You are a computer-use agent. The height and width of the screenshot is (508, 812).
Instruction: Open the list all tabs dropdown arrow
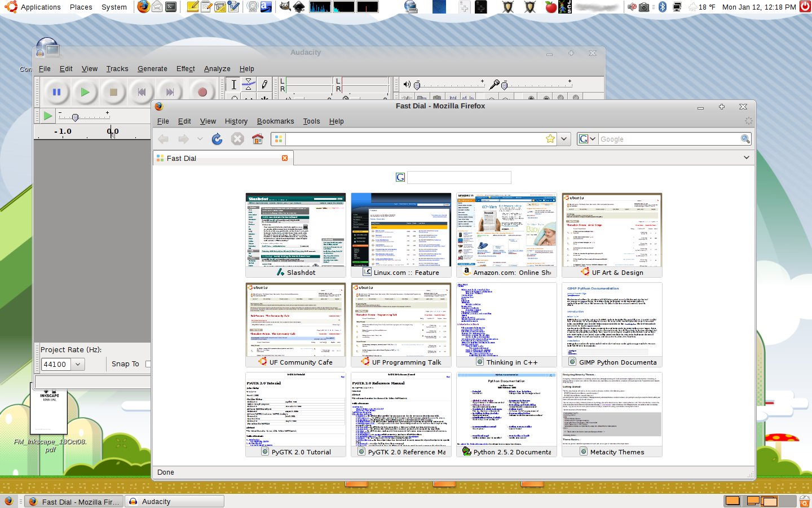747,157
